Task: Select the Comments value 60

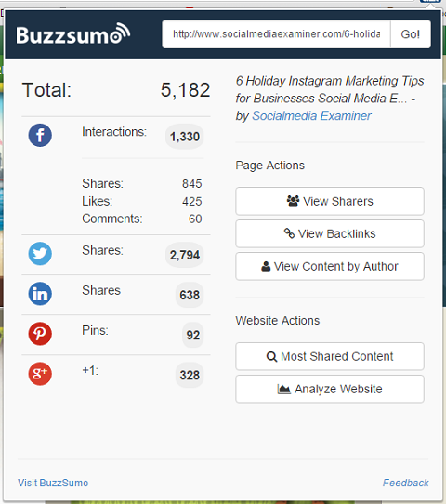Action: [x=195, y=219]
